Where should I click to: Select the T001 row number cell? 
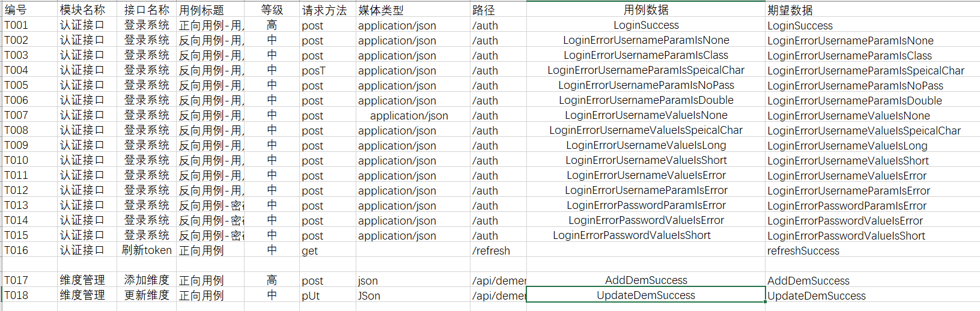16,25
